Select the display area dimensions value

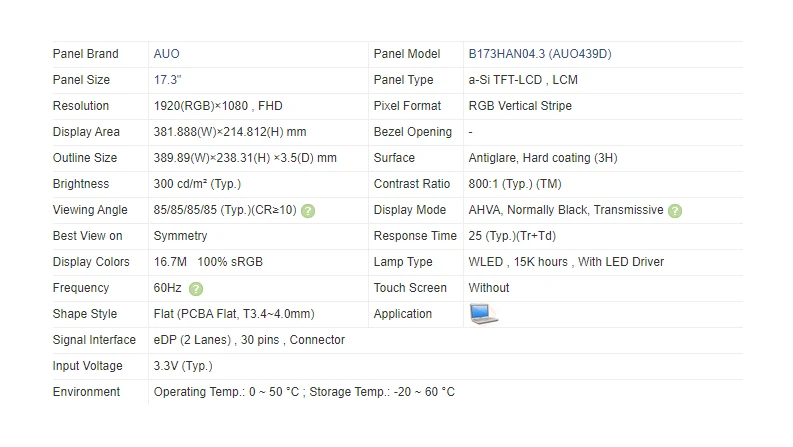coord(230,132)
